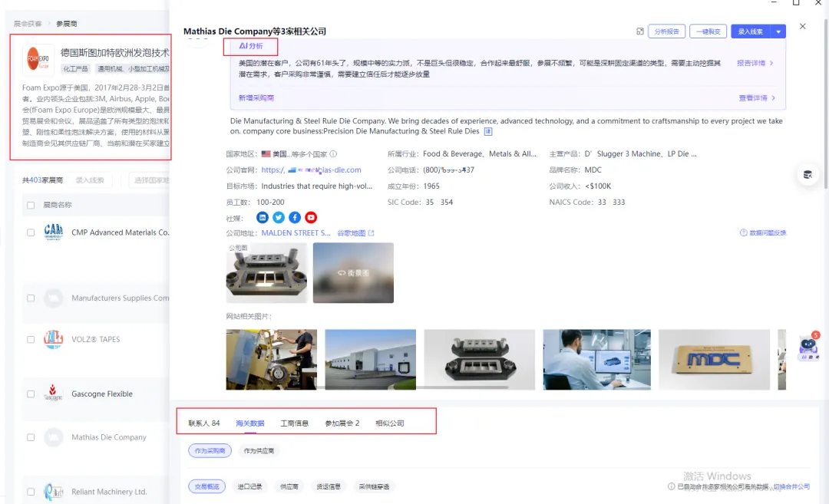This screenshot has width=829, height=504.
Task: Click the blue 录入线索 button
Action: coord(751,31)
